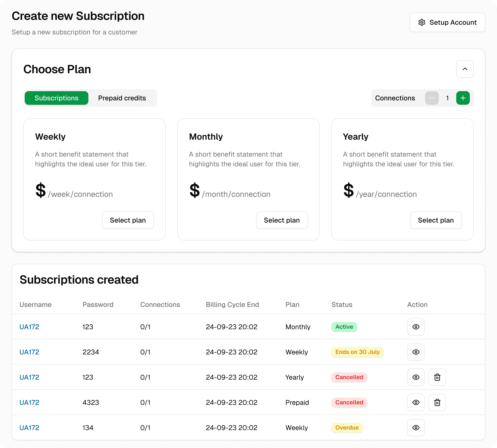
Task: Select the Yearly plan
Action: 436,220
